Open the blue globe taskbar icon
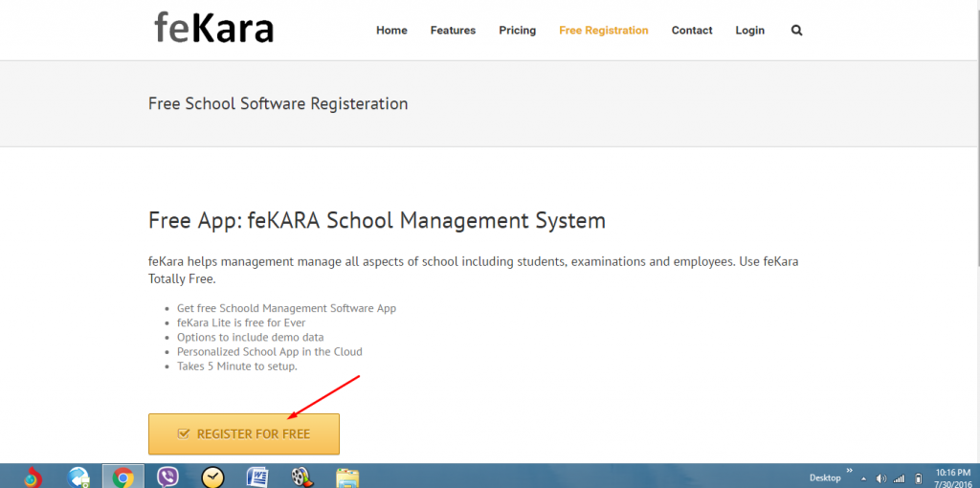The height and width of the screenshot is (488, 980). click(x=79, y=477)
